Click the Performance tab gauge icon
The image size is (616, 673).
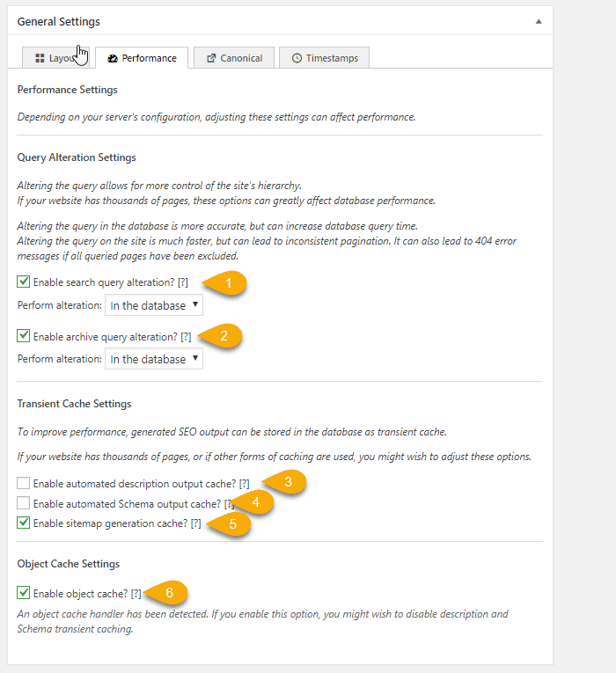click(112, 58)
